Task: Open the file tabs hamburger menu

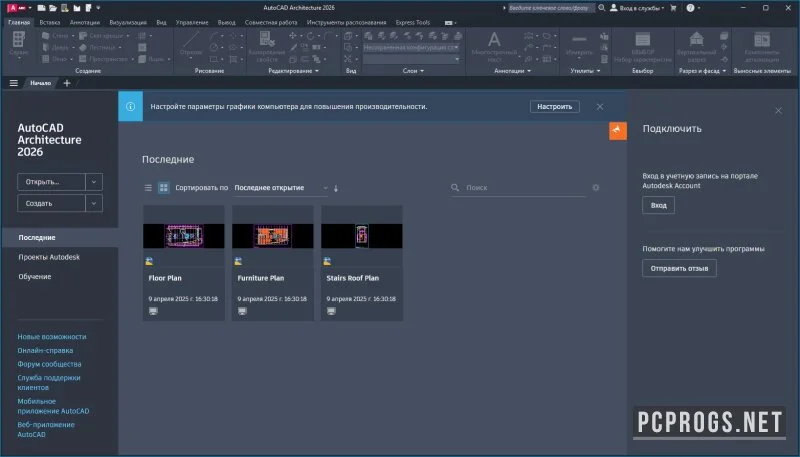Action: pyautogui.click(x=14, y=83)
